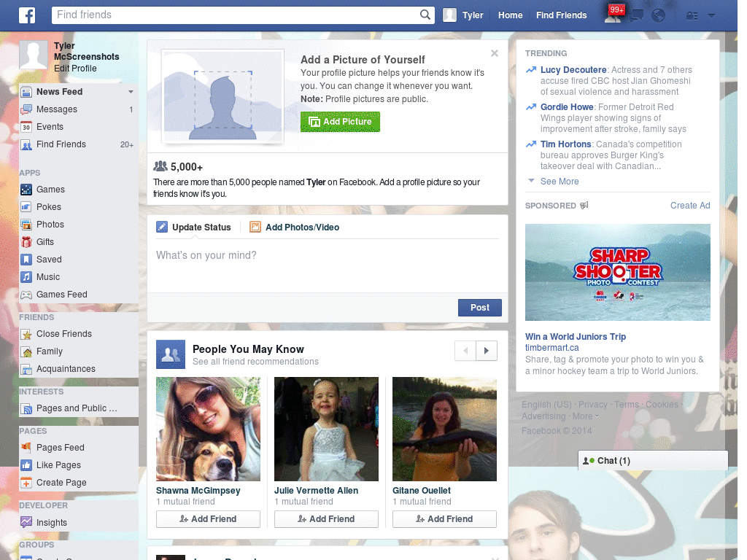Open the Chat (1) bar
747x560 pixels.
[653, 461]
